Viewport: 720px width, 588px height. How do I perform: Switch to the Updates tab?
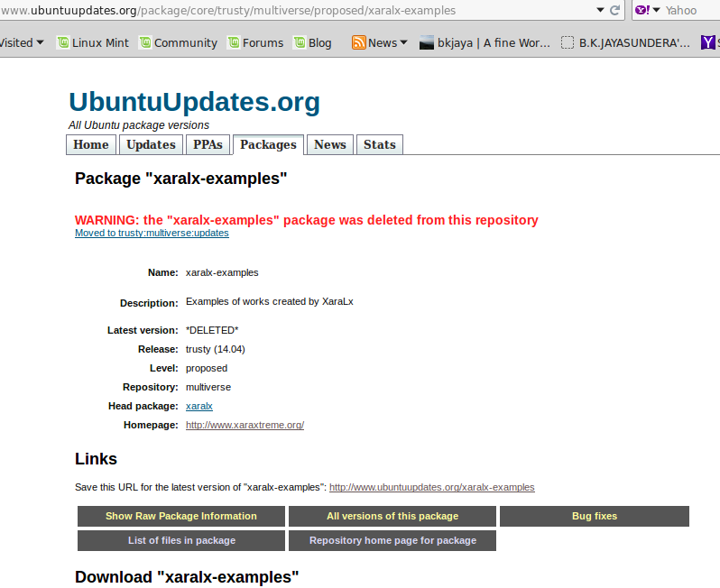tap(151, 144)
